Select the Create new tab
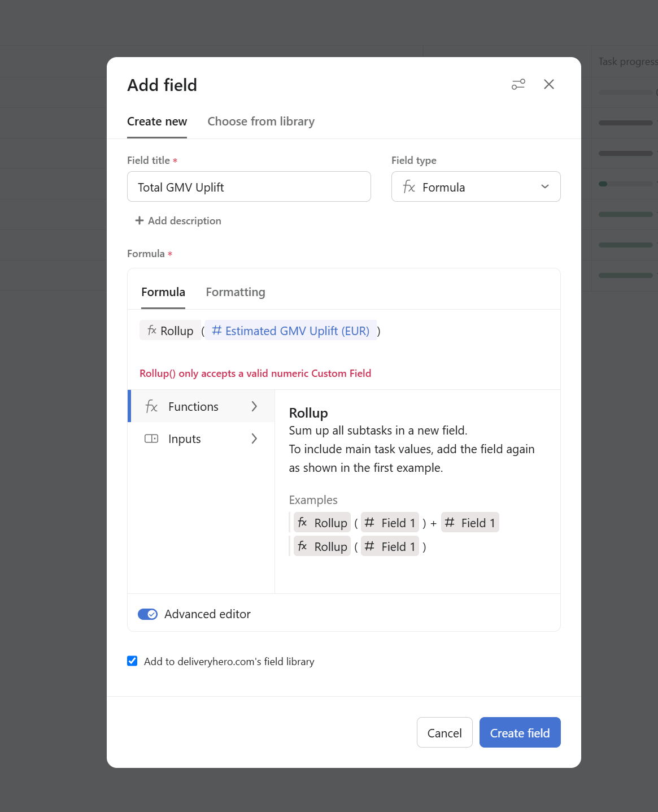658x812 pixels. pos(157,121)
